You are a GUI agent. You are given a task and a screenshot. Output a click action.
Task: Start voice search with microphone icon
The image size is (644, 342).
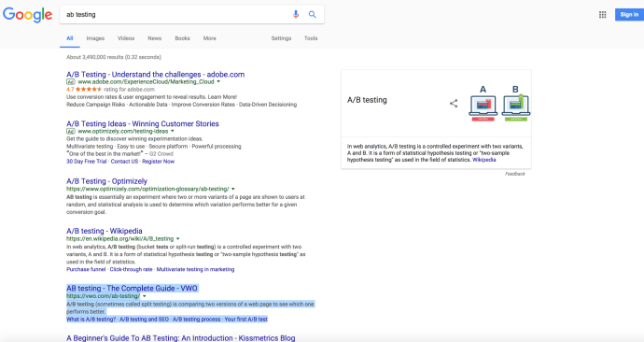click(296, 14)
